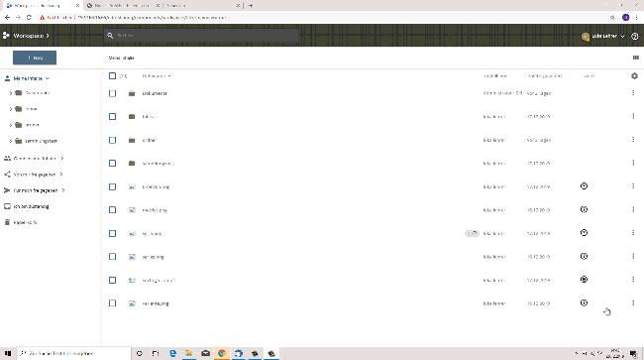Screen dimensions: 644x360
Task: Open the three-dot menu of the ordner row
Action: [633, 140]
